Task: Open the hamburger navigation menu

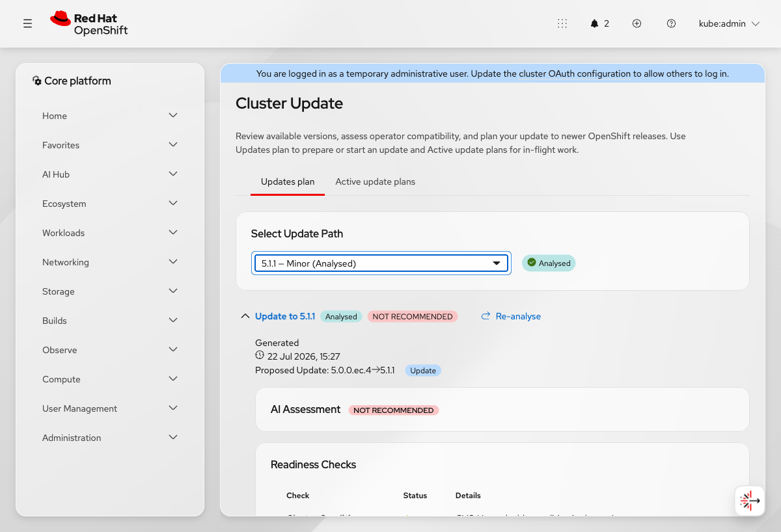Action: point(27,23)
